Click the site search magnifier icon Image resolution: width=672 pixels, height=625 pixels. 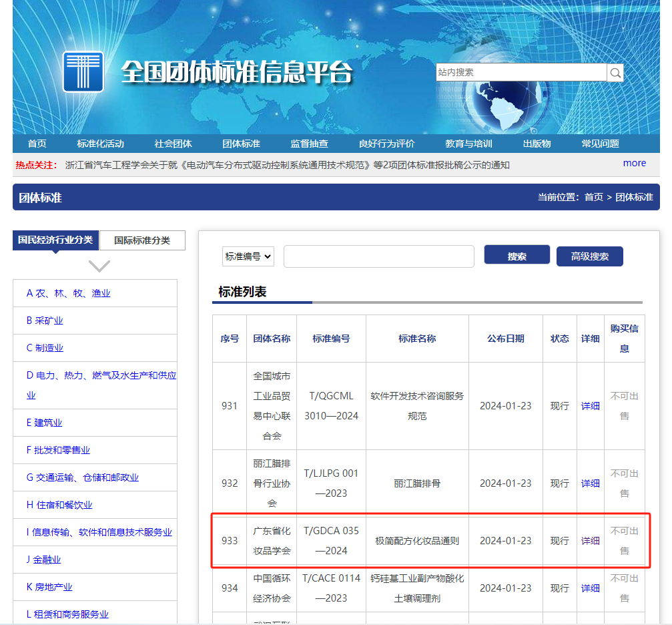click(615, 73)
